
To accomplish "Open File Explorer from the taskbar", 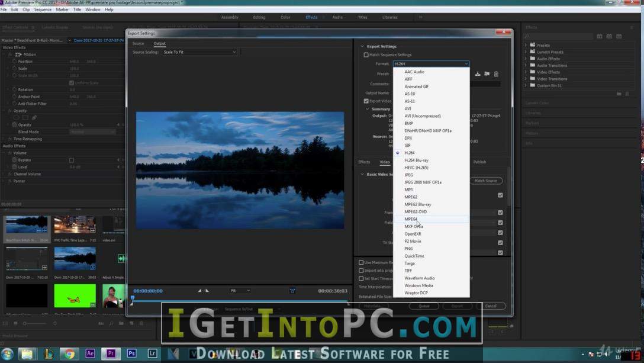I will (x=27, y=354).
